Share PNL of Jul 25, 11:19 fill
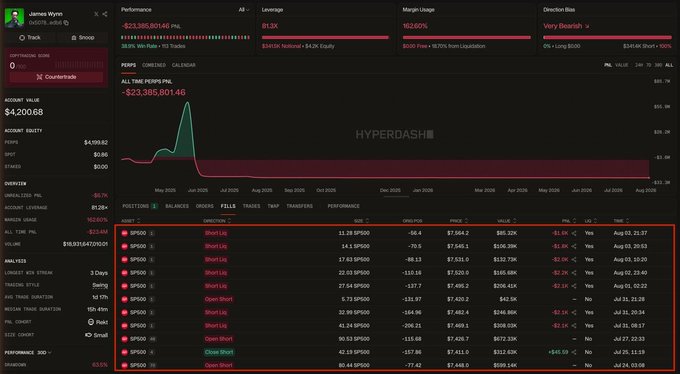 click(x=574, y=352)
